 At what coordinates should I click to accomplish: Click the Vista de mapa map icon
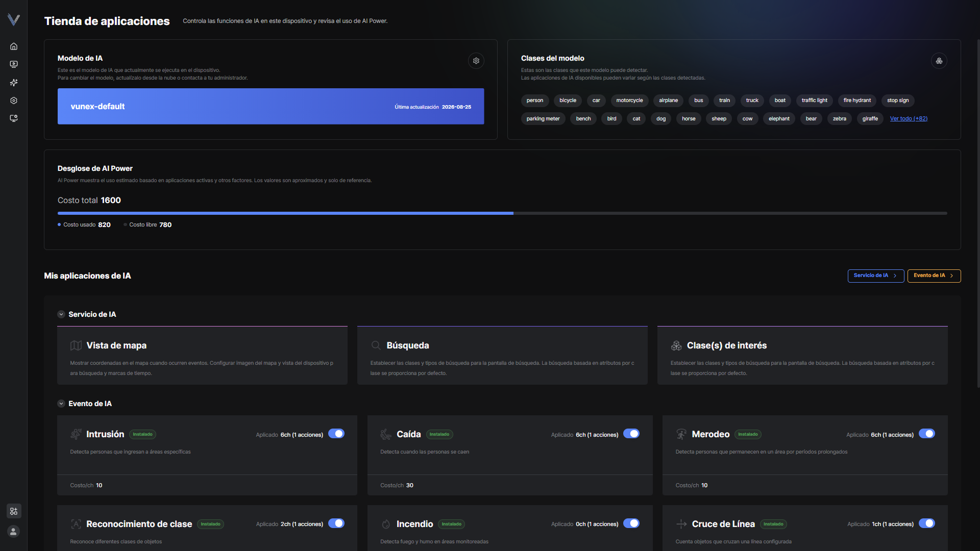tap(76, 345)
